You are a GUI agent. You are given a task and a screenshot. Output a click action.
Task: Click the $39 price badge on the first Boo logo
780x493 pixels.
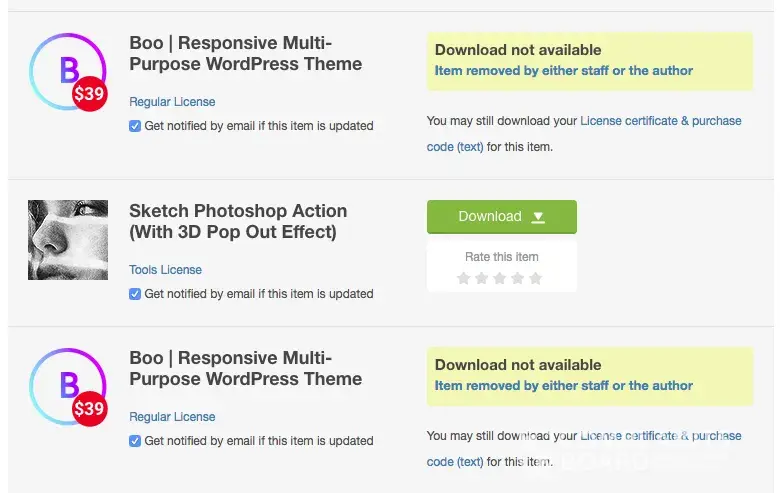point(89,94)
